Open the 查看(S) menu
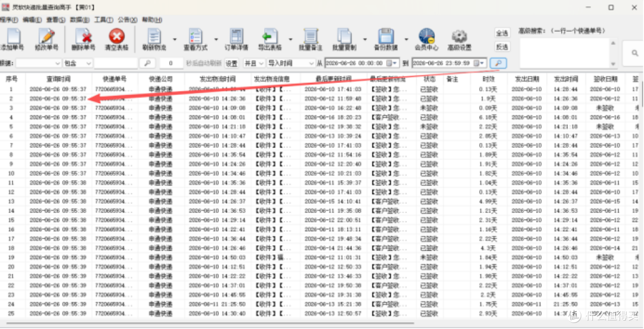The width and height of the screenshot is (644, 329). click(56, 20)
